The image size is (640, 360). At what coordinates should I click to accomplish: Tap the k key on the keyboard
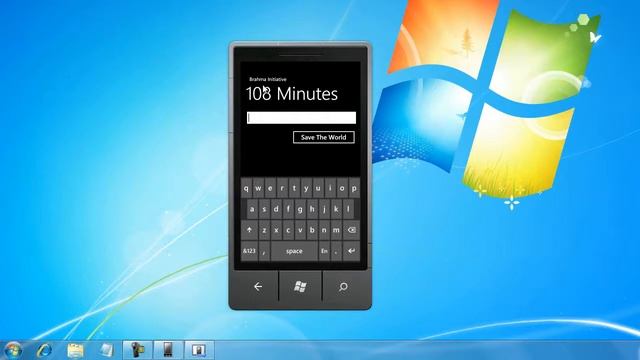[x=336, y=209]
